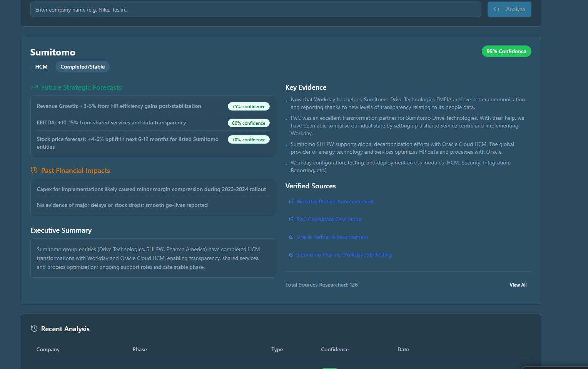The width and height of the screenshot is (588, 369).
Task: Click the Revenue Growth forecast row
Action: (x=153, y=106)
